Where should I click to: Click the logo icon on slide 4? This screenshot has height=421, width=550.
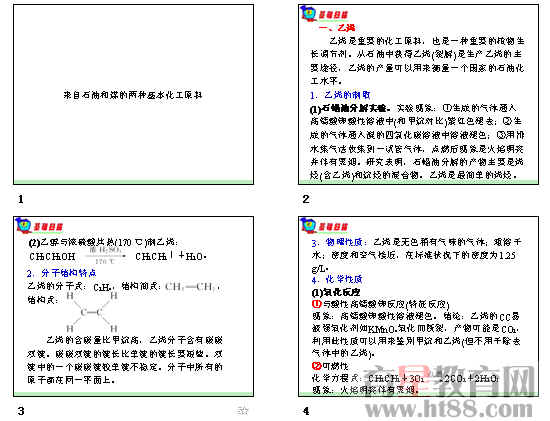tap(309, 226)
